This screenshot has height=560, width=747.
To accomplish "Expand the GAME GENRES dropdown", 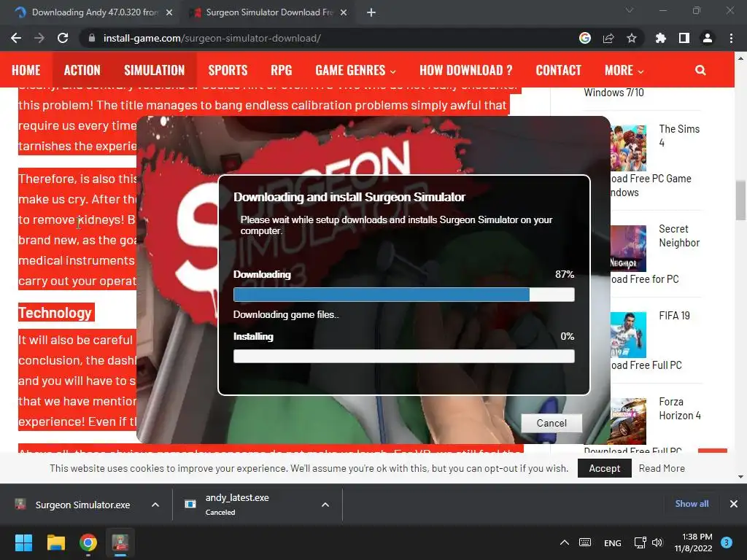I will [355, 71].
